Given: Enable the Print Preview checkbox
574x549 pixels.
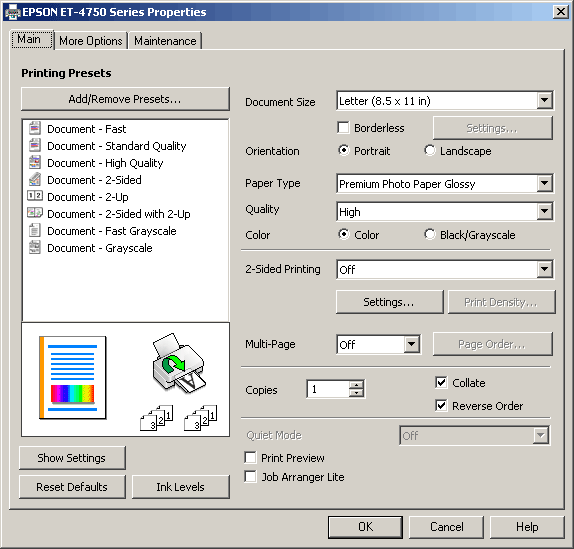Looking at the screenshot, I should pos(250,458).
